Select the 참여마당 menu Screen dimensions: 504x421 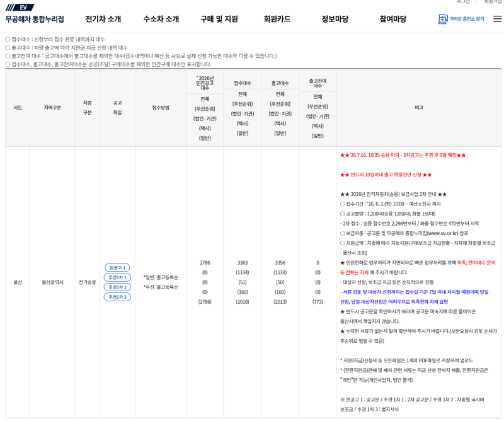click(x=392, y=19)
